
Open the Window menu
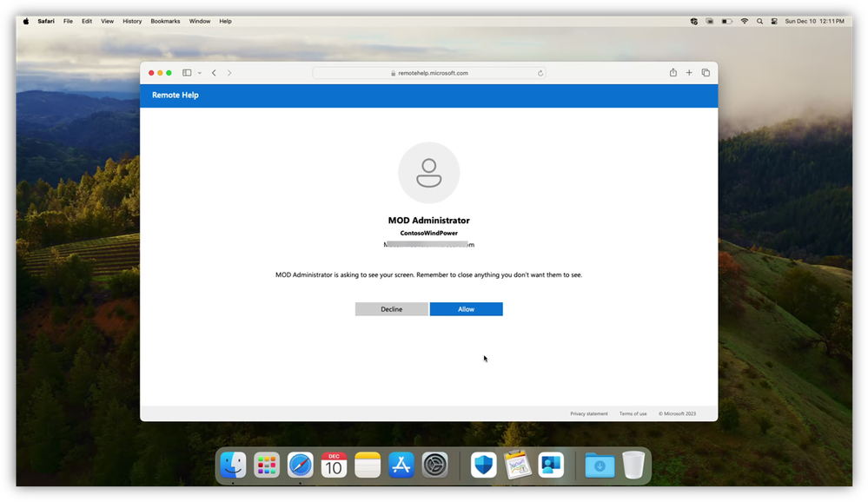pyautogui.click(x=200, y=22)
